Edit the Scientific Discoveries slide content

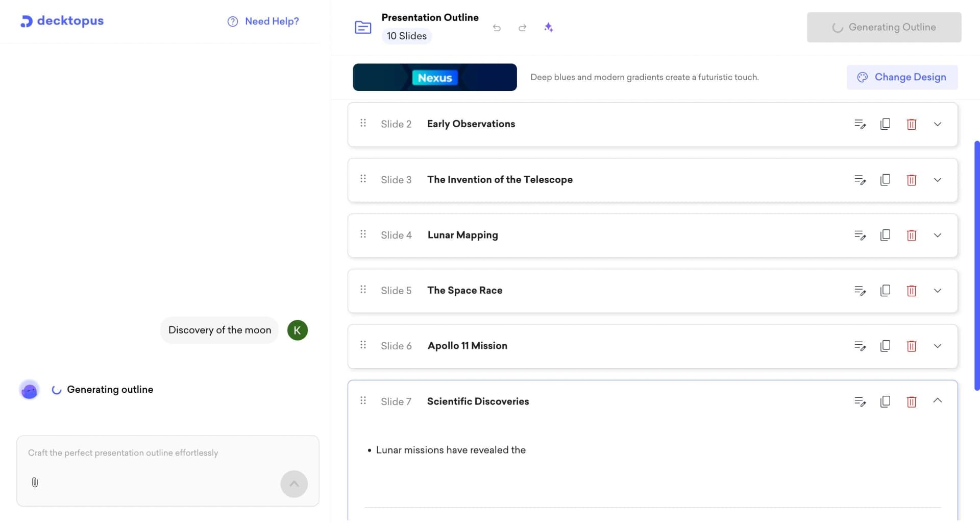tap(860, 401)
